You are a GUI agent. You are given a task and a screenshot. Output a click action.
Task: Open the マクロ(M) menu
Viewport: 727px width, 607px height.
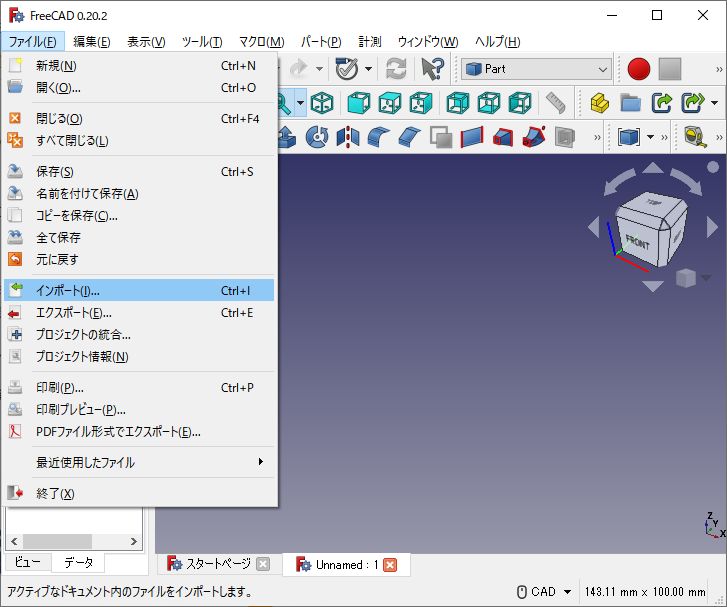(x=261, y=42)
